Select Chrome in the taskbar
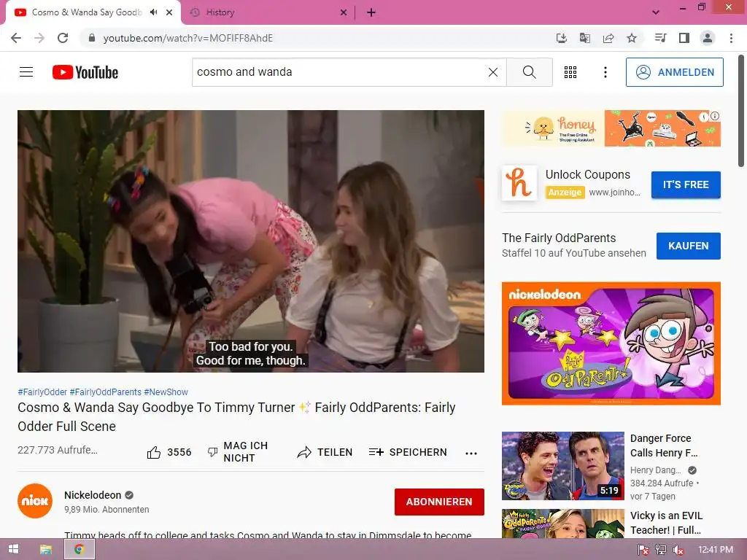 pos(79,550)
